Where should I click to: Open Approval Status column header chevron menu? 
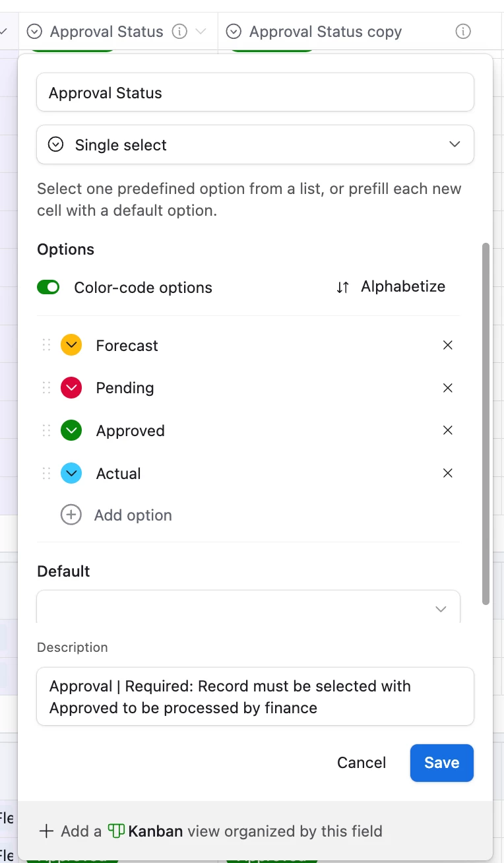click(x=201, y=32)
